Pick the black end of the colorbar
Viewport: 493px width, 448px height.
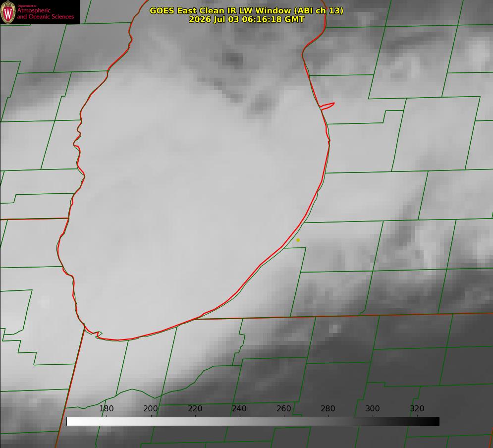(x=433, y=422)
